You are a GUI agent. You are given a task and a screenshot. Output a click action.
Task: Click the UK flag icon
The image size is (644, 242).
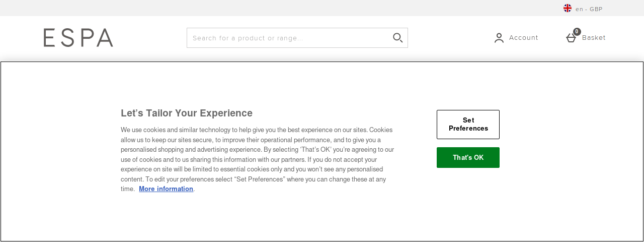pos(568,8)
